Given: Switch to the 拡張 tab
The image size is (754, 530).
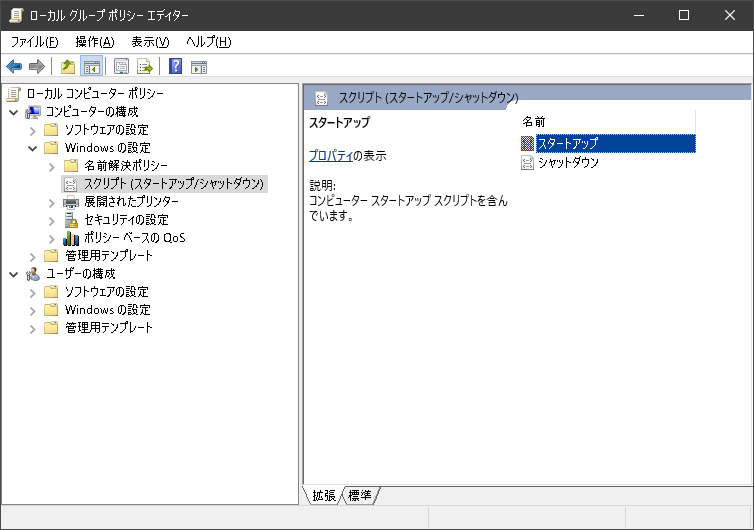Looking at the screenshot, I should coord(324,495).
